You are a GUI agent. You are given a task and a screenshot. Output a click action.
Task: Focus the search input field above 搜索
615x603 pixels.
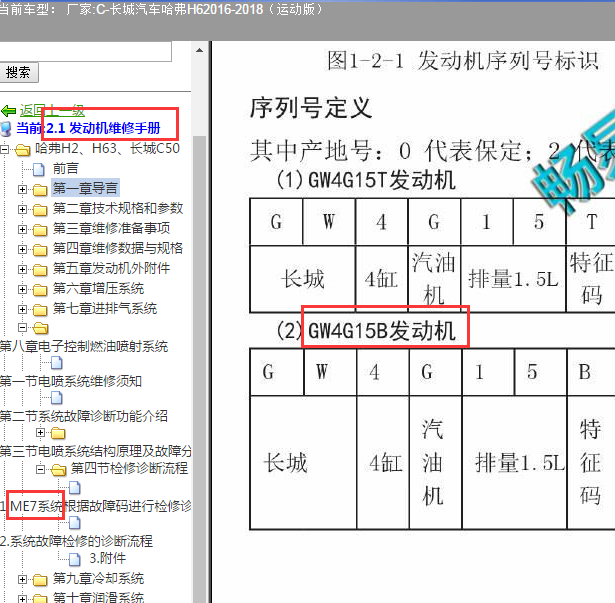(x=85, y=51)
